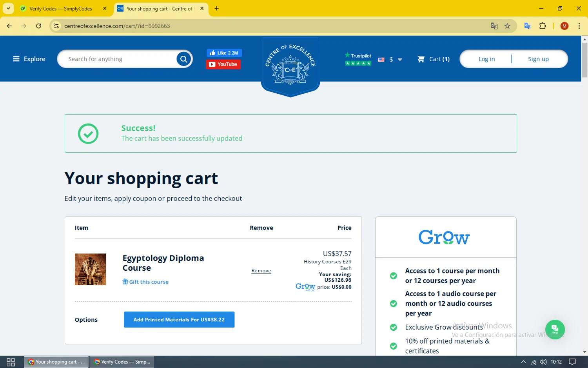Open the Trustpilot rating badge
This screenshot has height=368, width=588.
click(358, 59)
